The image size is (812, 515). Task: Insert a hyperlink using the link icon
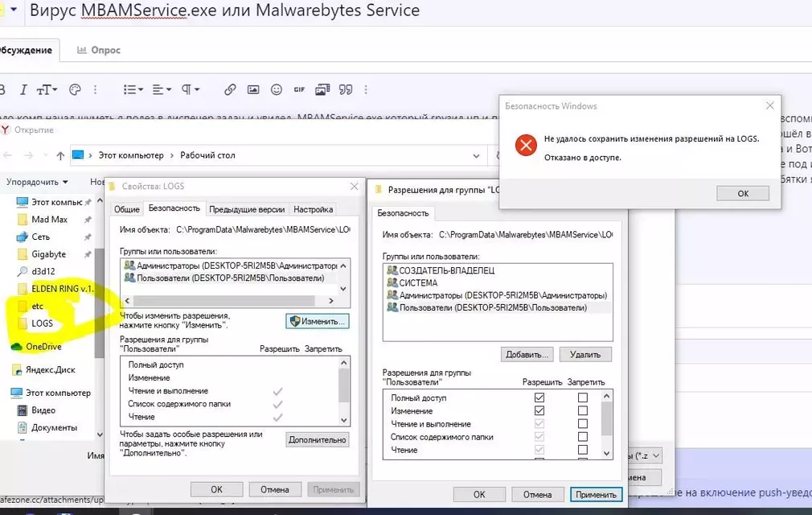pyautogui.click(x=231, y=90)
